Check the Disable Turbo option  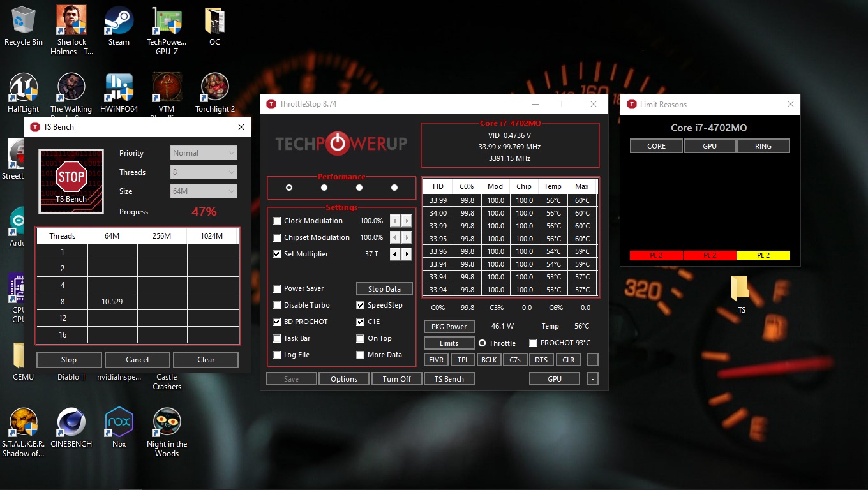[277, 306]
